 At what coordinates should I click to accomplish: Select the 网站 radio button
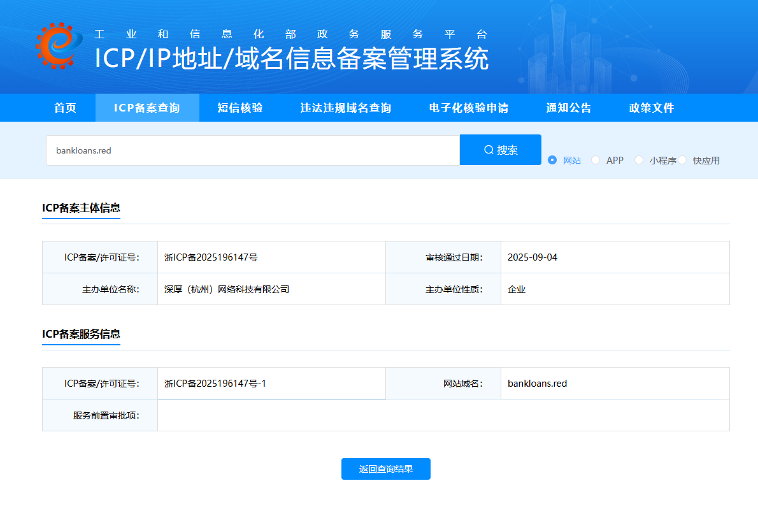coord(552,160)
